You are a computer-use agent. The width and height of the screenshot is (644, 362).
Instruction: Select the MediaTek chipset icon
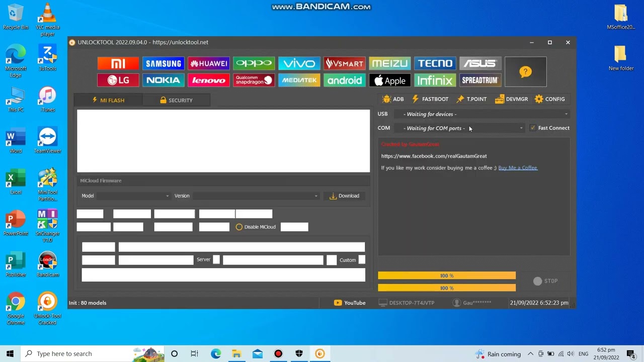coord(299,80)
